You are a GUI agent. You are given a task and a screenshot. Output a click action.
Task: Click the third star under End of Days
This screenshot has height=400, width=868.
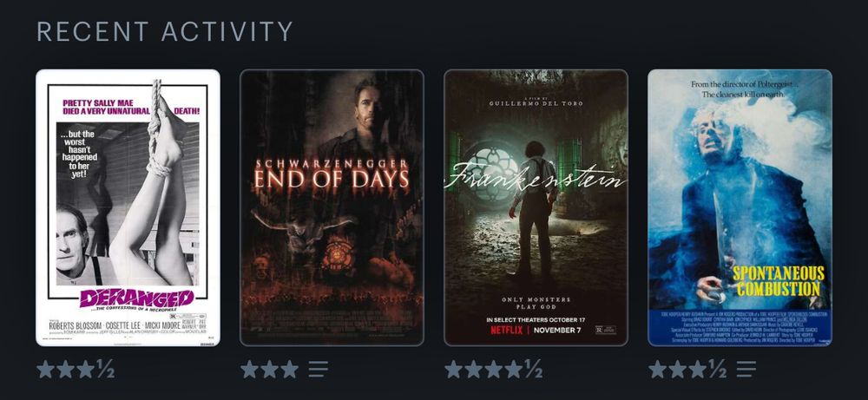(x=290, y=369)
